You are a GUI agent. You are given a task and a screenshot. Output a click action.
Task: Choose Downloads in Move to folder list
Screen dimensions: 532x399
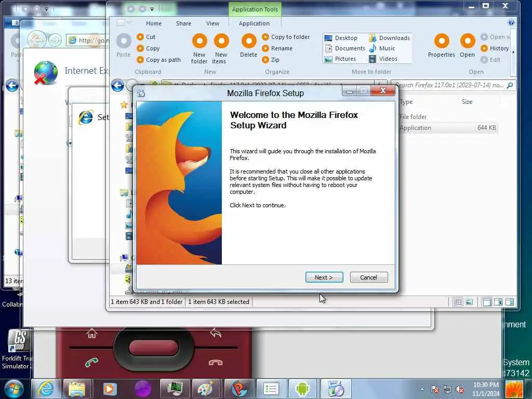[389, 38]
